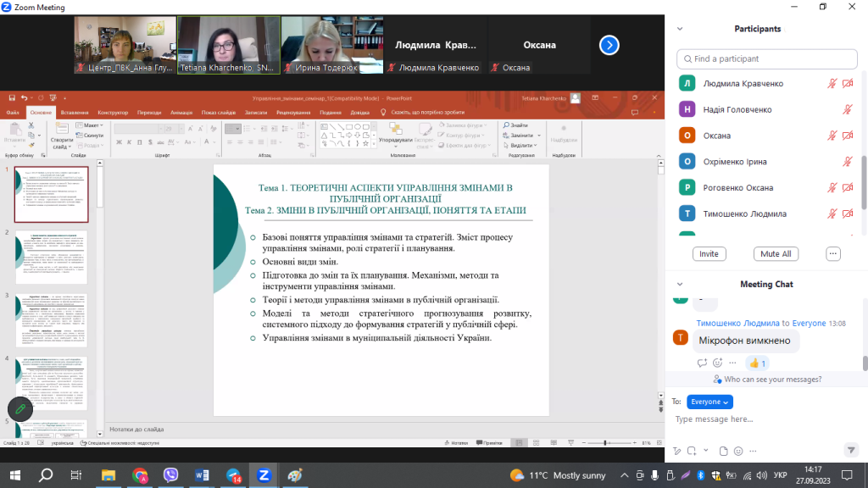Show next video participants with arrow
This screenshot has width=868, height=488.
pyautogui.click(x=609, y=45)
